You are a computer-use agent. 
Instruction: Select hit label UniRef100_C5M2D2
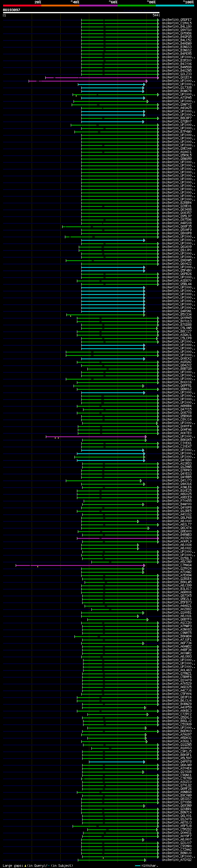(177, 829)
